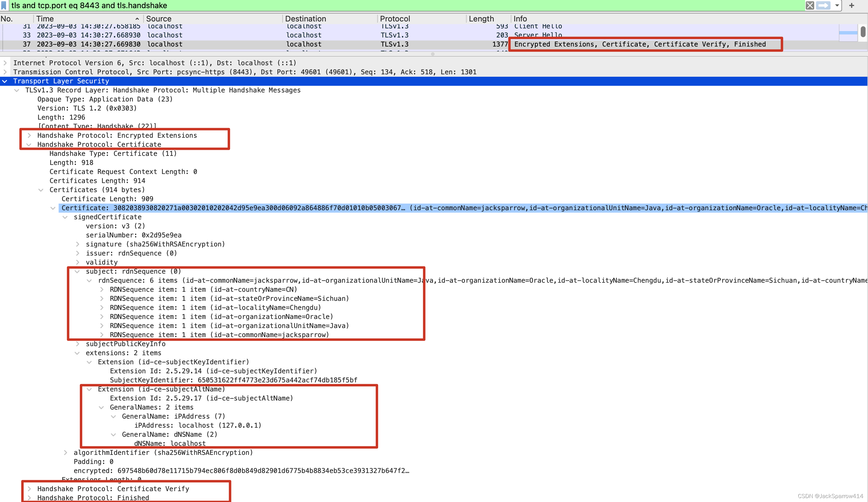
Task: Sort by the No. column header
Action: coord(16,19)
